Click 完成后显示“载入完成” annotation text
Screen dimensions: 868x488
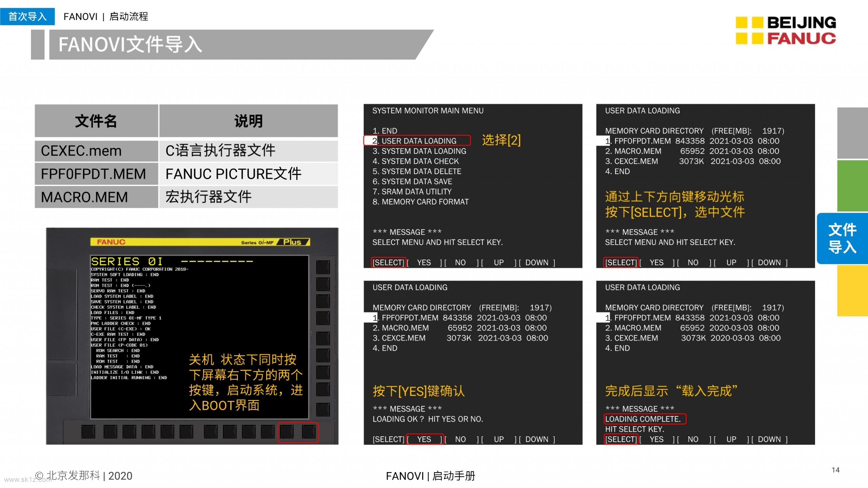coord(671,391)
